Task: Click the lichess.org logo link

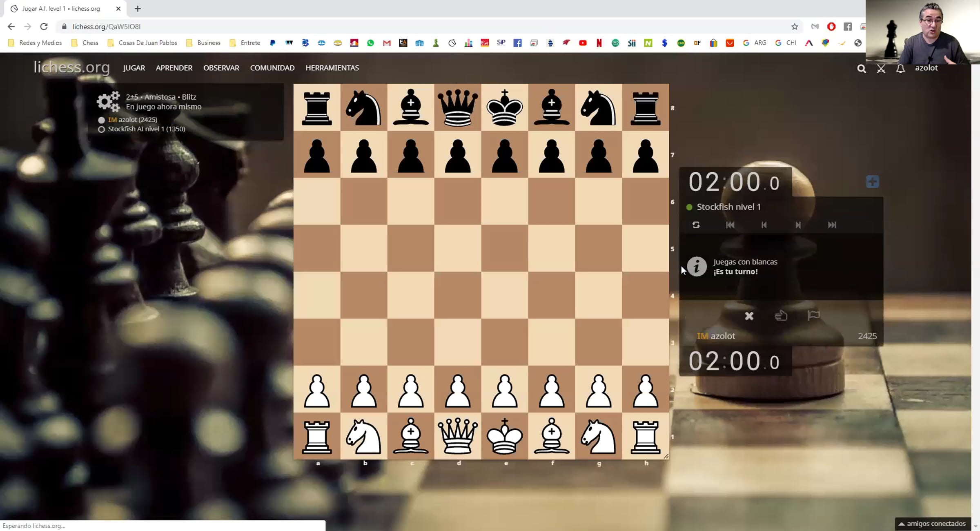Action: tap(72, 67)
